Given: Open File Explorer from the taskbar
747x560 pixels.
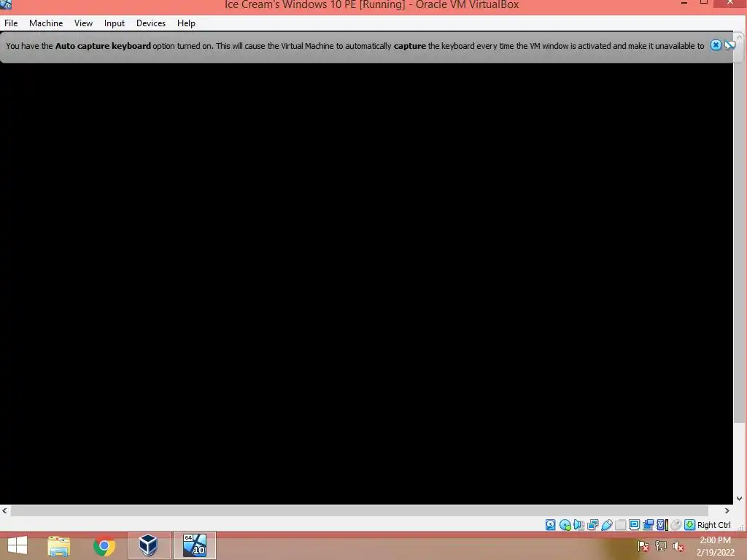Looking at the screenshot, I should (x=59, y=545).
